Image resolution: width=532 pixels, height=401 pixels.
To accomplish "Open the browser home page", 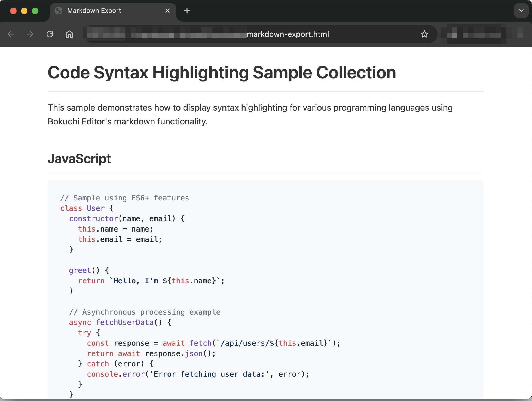I will tap(69, 34).
